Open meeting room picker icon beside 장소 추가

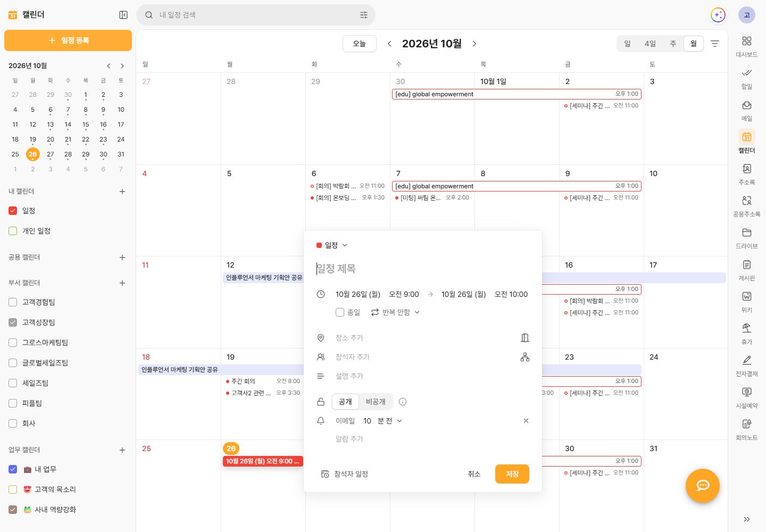pyautogui.click(x=525, y=338)
